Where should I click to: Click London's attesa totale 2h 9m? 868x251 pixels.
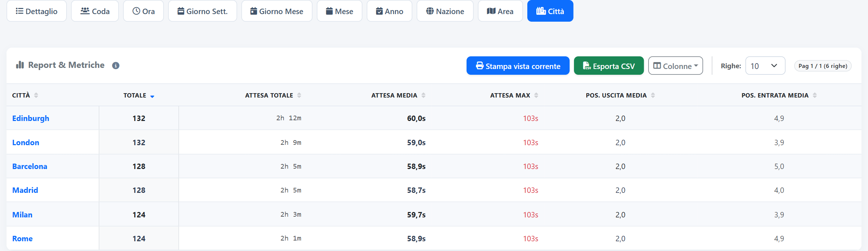291,143
